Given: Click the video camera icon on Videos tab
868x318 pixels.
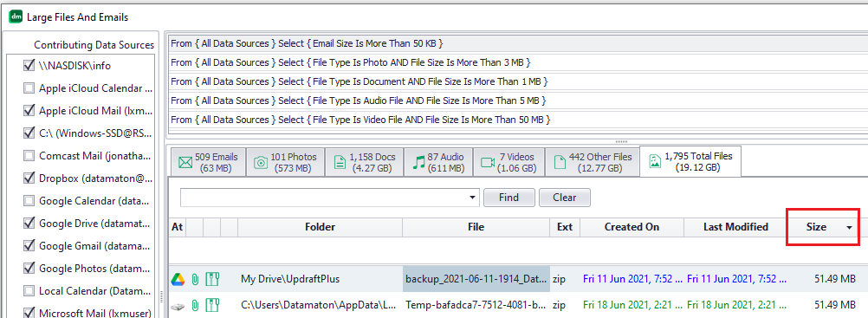Looking at the screenshot, I should 488,162.
